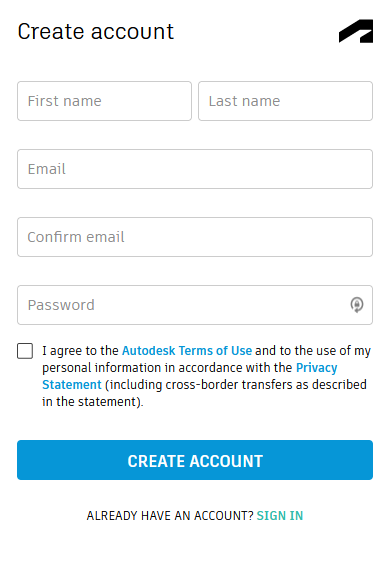391x562 pixels.
Task: Follow the SIGN IN link
Action: pos(280,515)
